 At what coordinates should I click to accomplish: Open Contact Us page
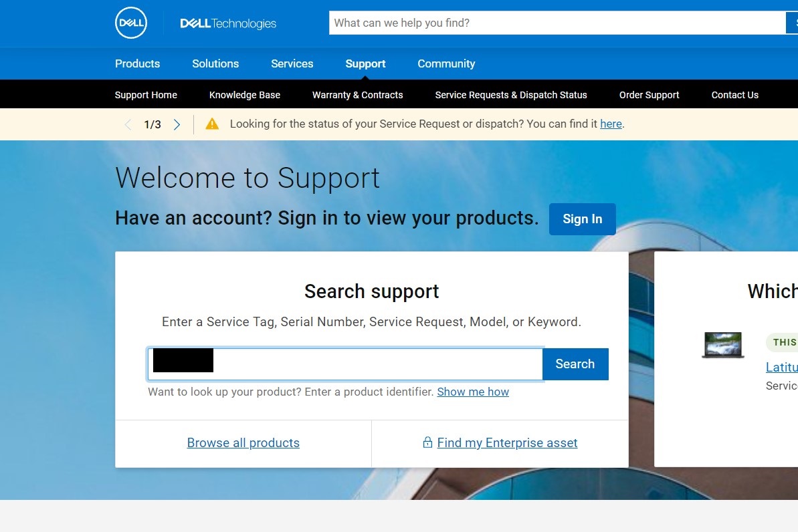click(735, 95)
